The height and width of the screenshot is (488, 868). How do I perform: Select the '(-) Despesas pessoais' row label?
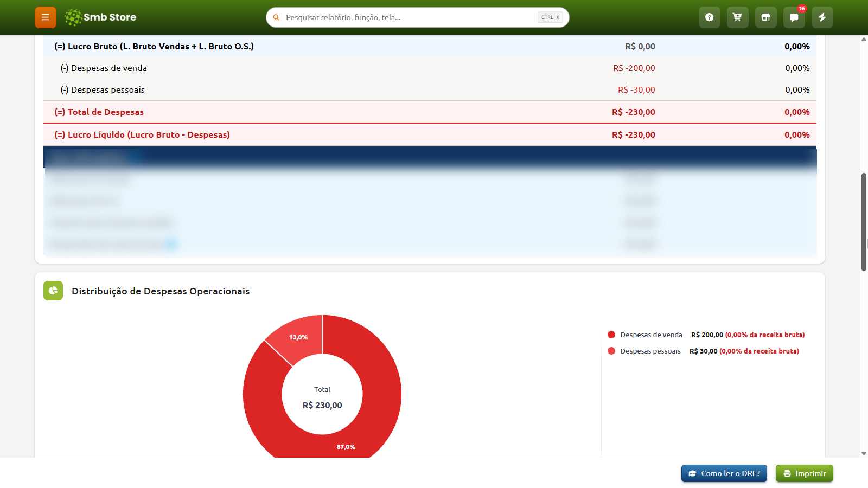coord(103,89)
